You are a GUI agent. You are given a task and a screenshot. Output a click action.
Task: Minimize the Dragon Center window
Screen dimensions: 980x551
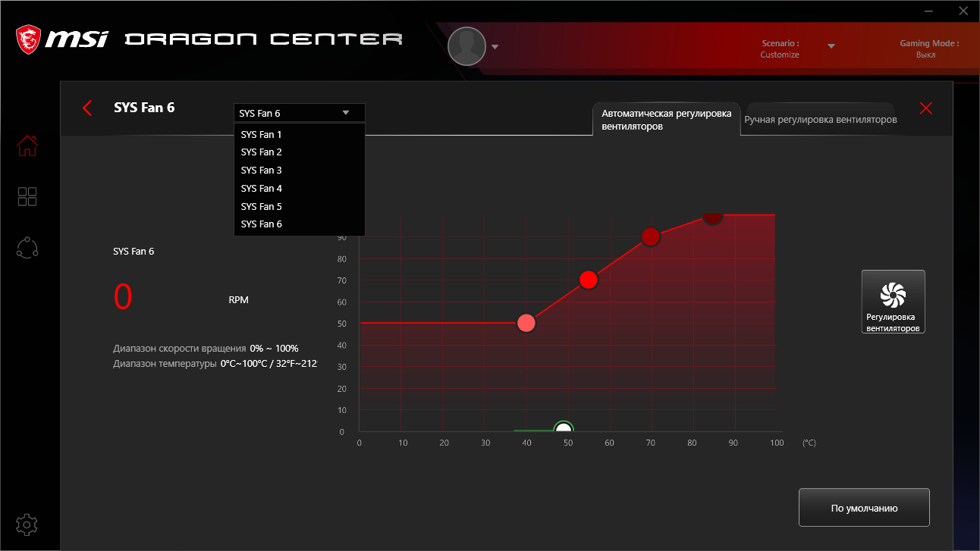pos(929,11)
